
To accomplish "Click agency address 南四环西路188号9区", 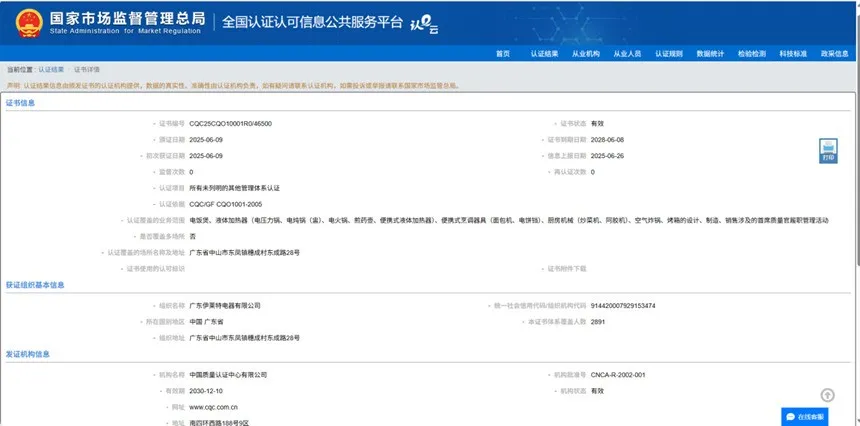I will (x=219, y=423).
